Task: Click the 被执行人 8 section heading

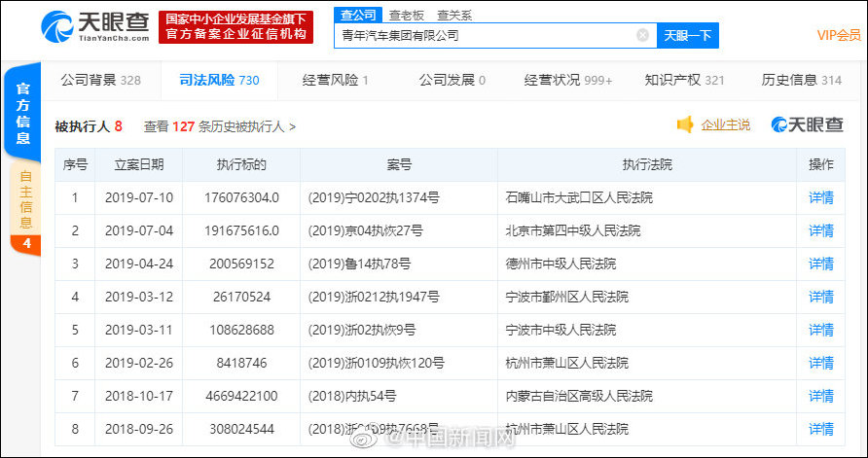Action: coord(89,126)
